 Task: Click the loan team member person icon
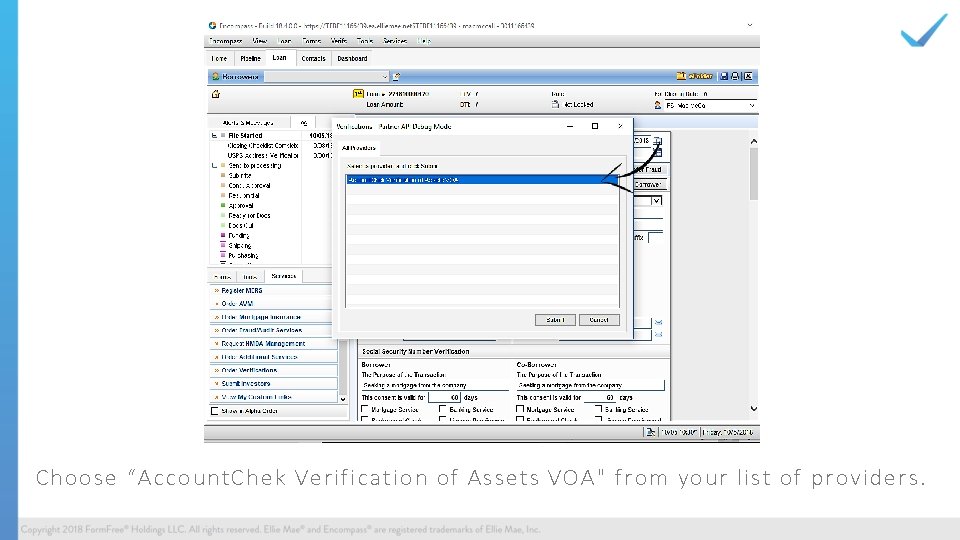tap(658, 105)
